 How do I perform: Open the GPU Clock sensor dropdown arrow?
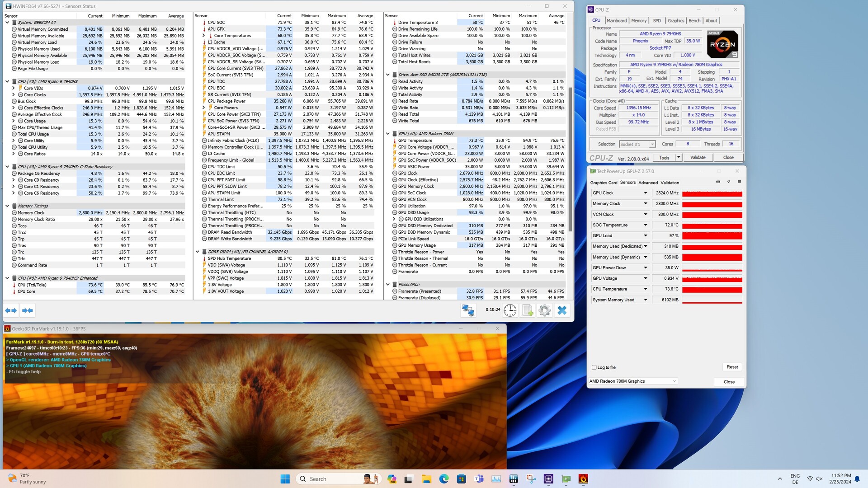click(x=646, y=193)
